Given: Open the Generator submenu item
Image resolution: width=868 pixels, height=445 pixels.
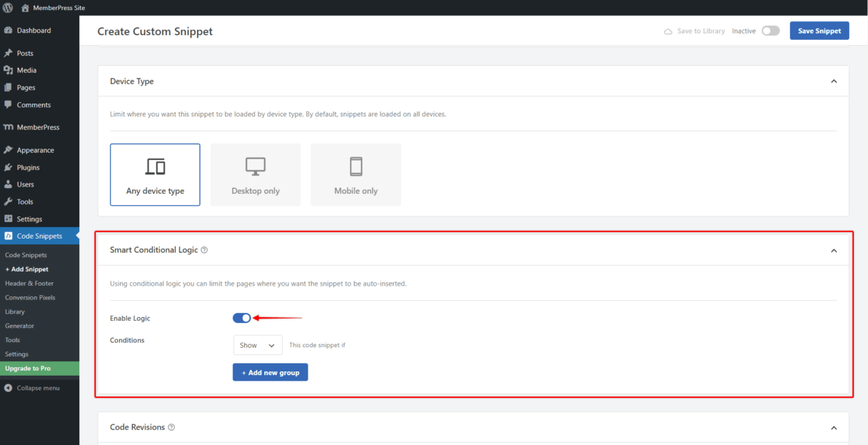Looking at the screenshot, I should click(x=19, y=326).
